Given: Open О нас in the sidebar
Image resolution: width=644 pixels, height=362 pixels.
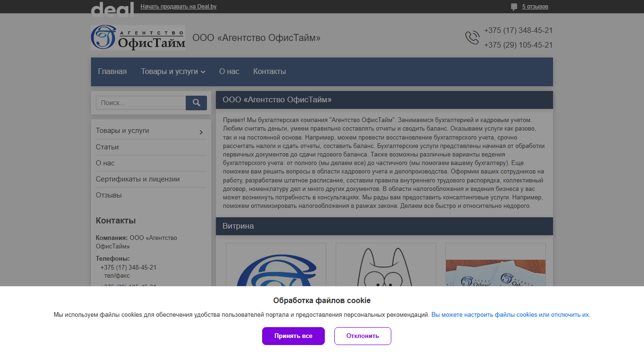Looking at the screenshot, I should [105, 163].
